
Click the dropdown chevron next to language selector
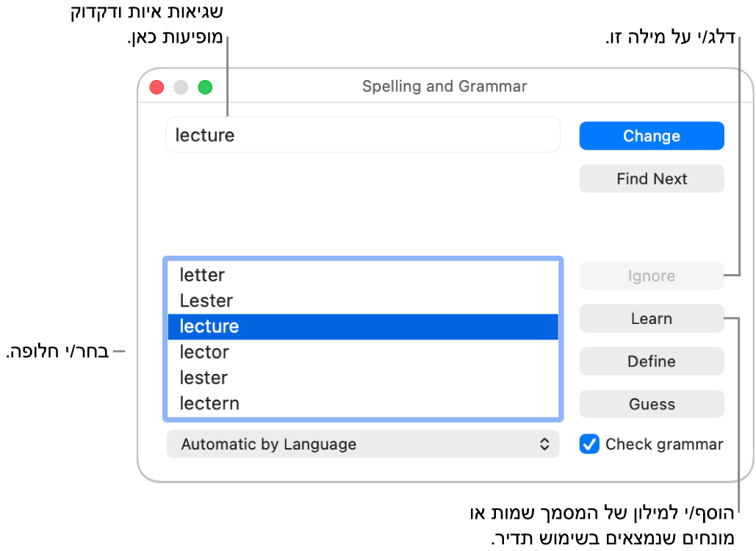pos(544,444)
